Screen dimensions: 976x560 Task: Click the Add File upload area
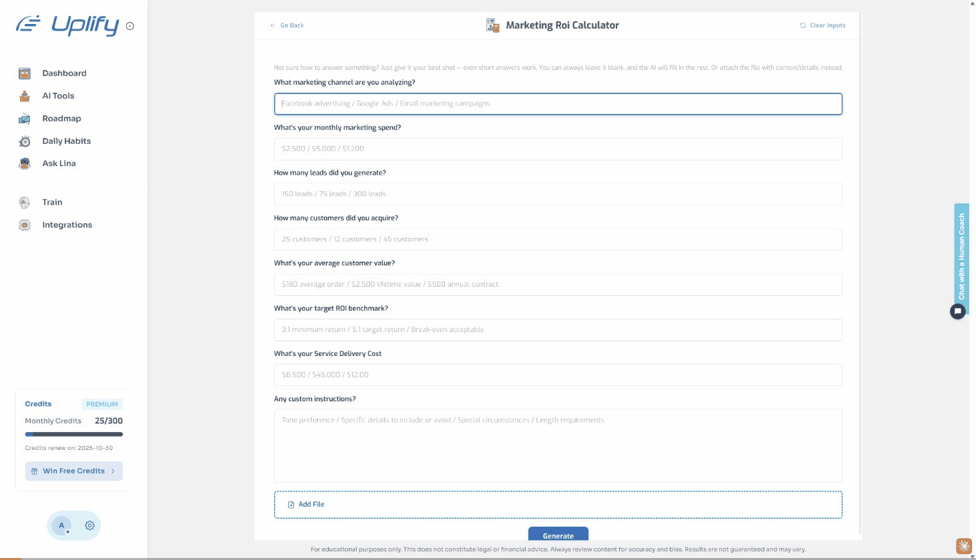coord(558,505)
